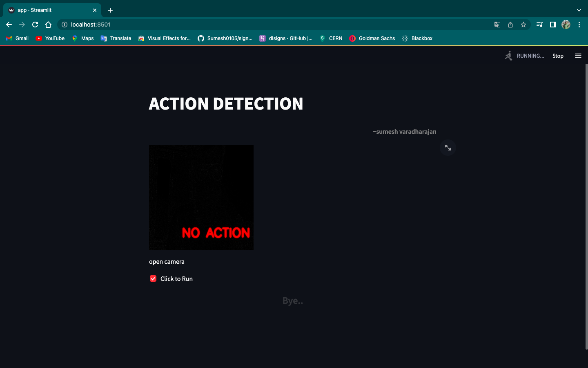Click the NO ACTION camera image

pos(201,197)
